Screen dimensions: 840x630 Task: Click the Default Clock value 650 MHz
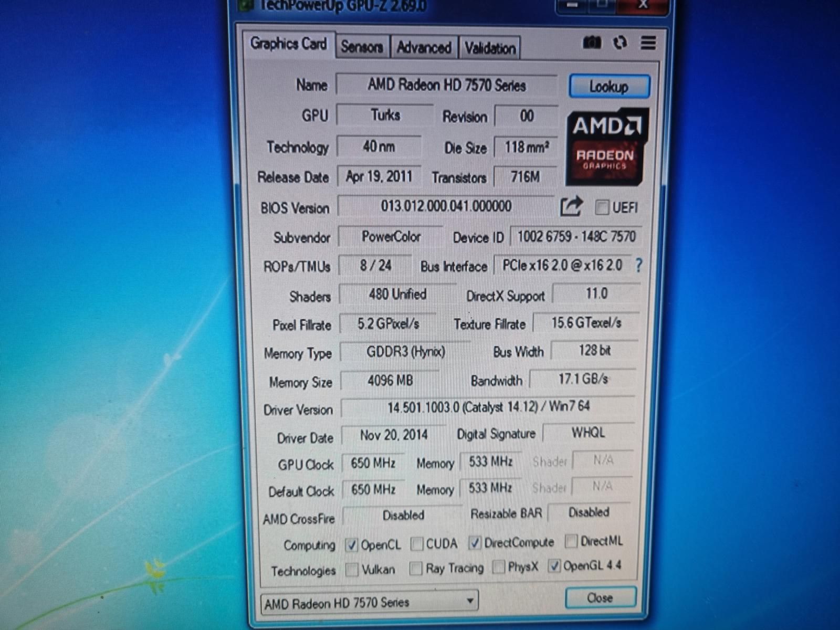coord(373,490)
